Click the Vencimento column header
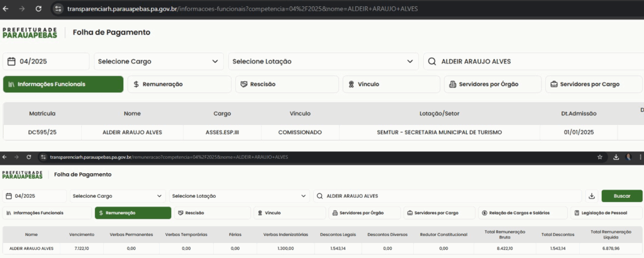 (x=82, y=235)
